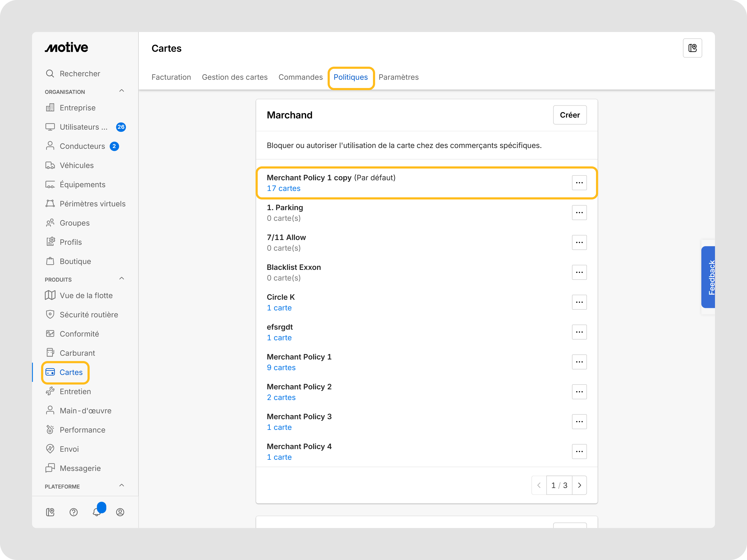Click the Cartes card icon
Image resolution: width=747 pixels, height=560 pixels.
click(x=50, y=372)
